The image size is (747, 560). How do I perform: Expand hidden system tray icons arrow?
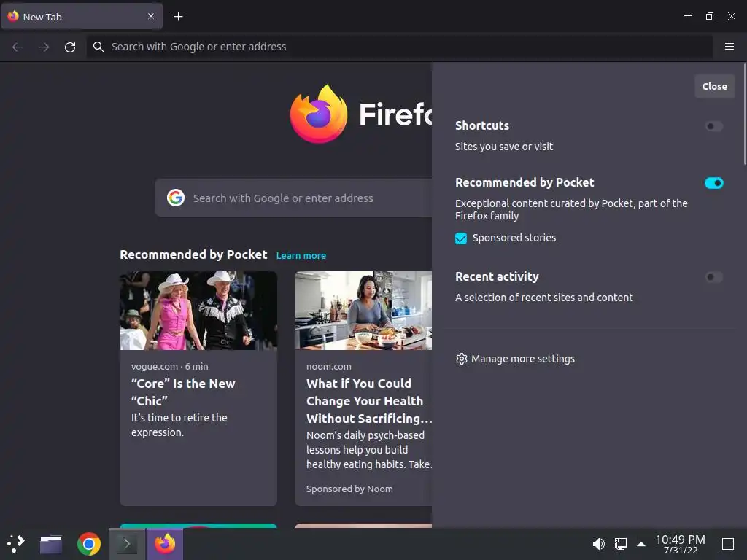pos(641,544)
